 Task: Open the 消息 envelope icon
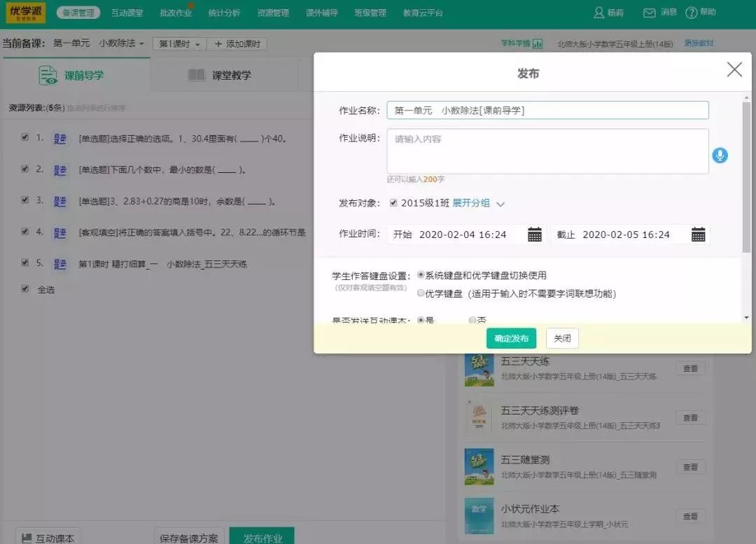coord(649,13)
